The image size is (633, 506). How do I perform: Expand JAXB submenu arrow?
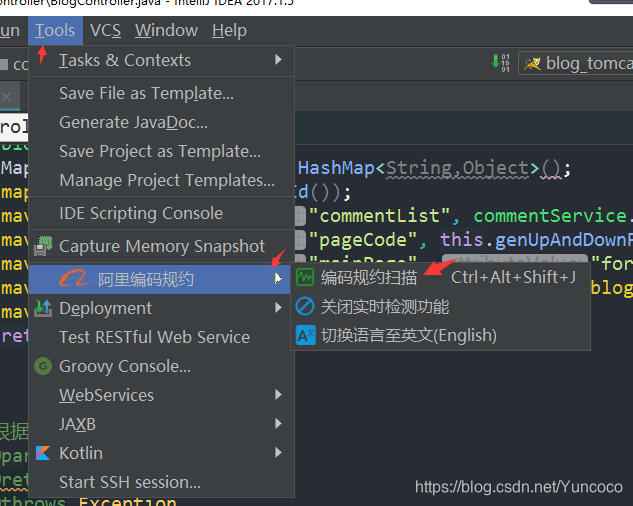278,424
